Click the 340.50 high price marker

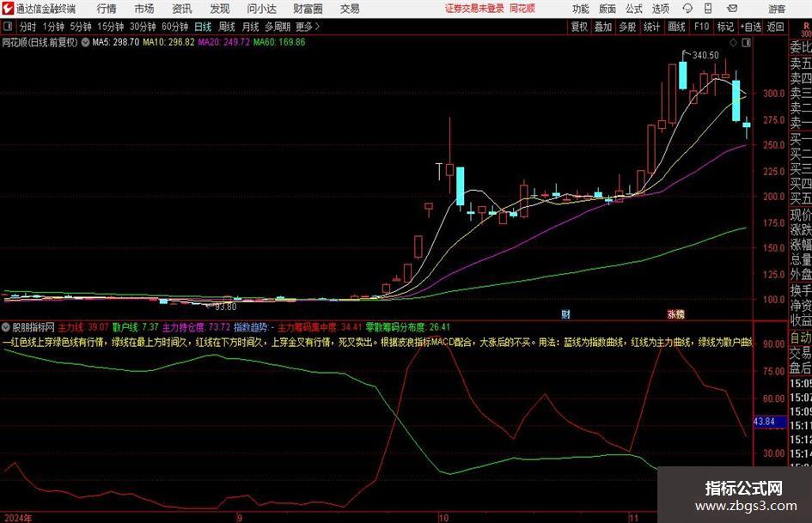tap(705, 55)
